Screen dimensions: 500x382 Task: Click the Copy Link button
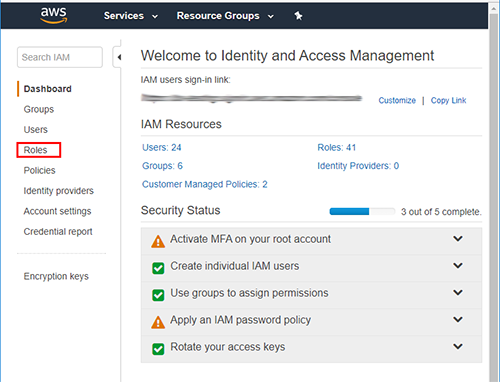[448, 100]
